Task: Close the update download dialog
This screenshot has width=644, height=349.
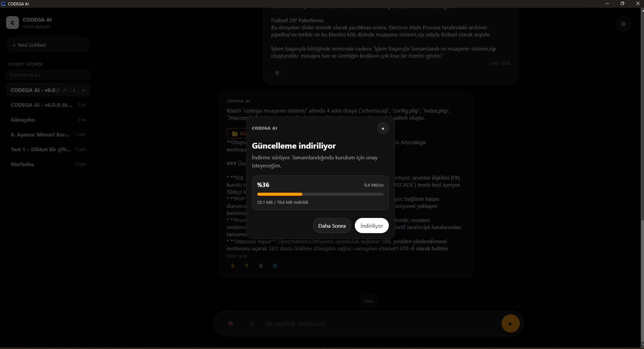Action: pos(383,128)
